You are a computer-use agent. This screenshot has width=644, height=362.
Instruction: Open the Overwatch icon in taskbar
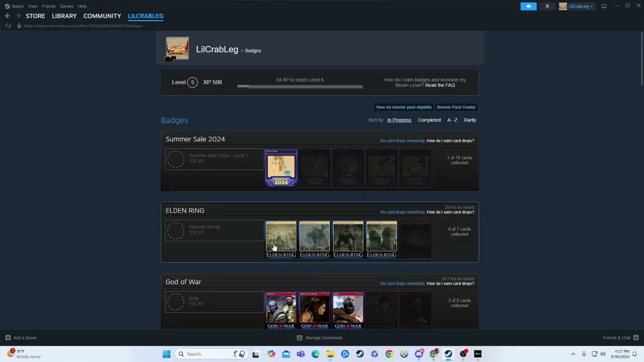pyautogui.click(x=404, y=354)
